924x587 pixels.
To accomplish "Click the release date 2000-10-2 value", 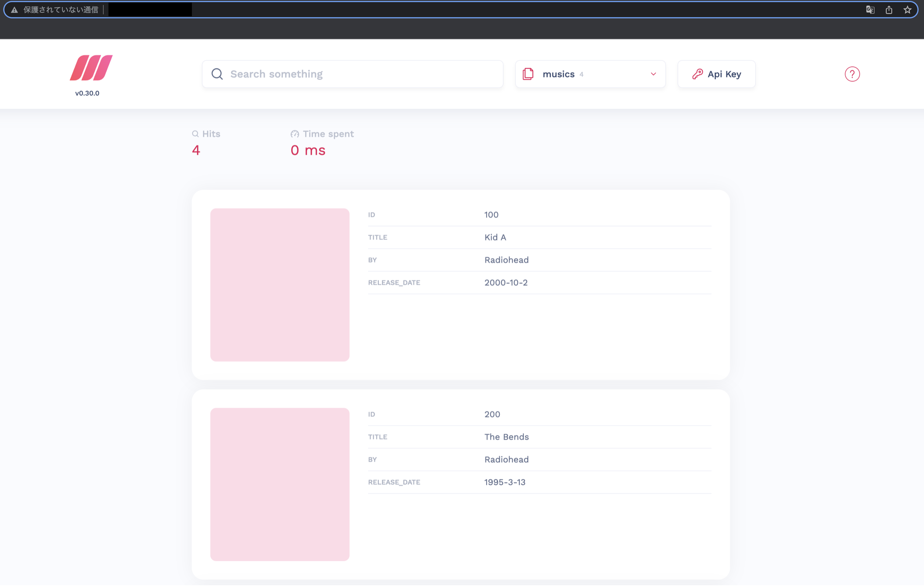I will (x=506, y=283).
